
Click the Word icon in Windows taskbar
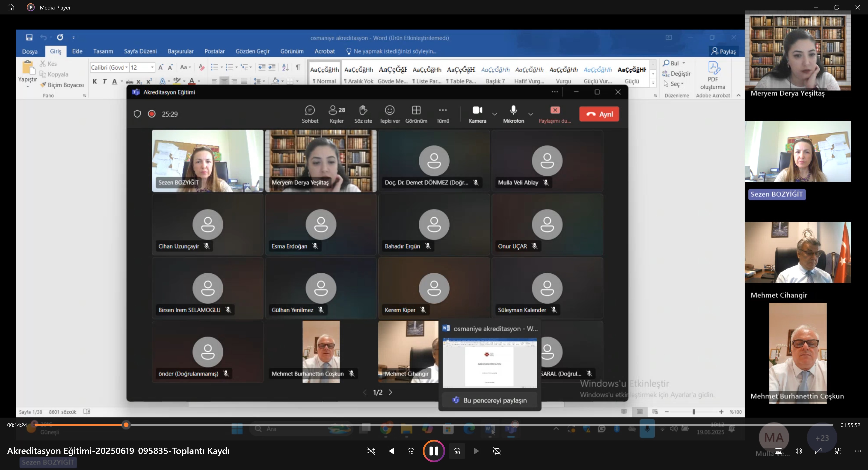click(x=490, y=429)
